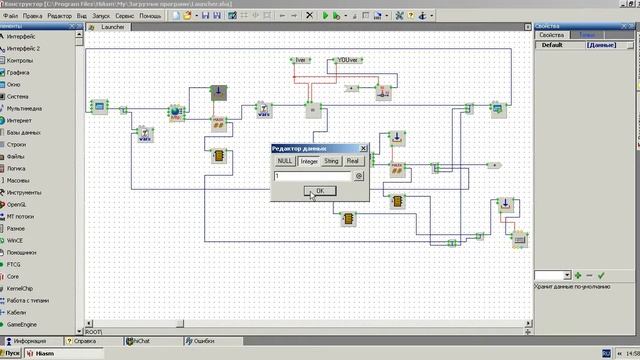Click the Default property value [Данные]
The image size is (640, 360).
pos(602,45)
